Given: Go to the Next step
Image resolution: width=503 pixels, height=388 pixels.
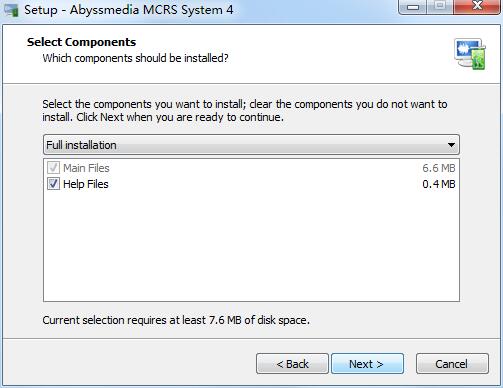Looking at the screenshot, I should click(x=367, y=364).
